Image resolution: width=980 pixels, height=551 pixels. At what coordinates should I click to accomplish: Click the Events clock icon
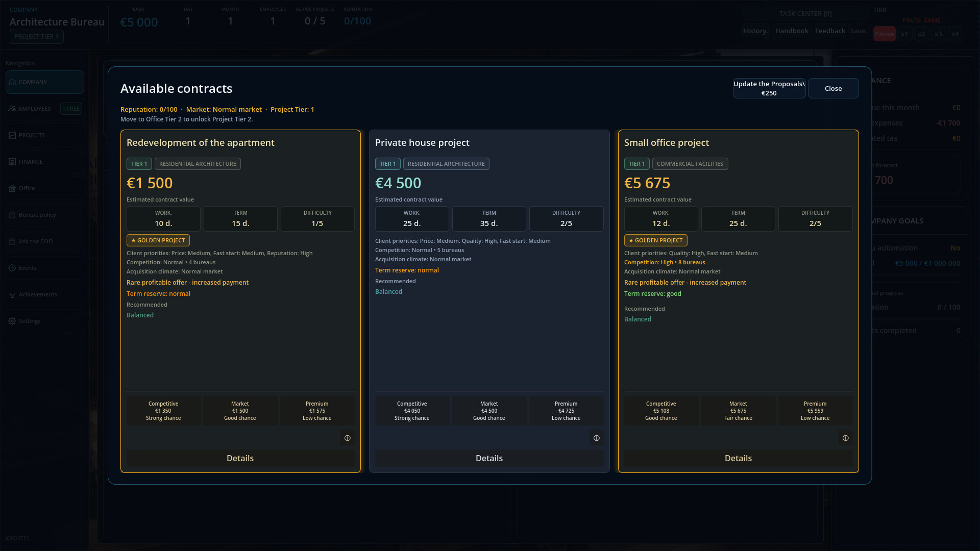[x=12, y=267]
